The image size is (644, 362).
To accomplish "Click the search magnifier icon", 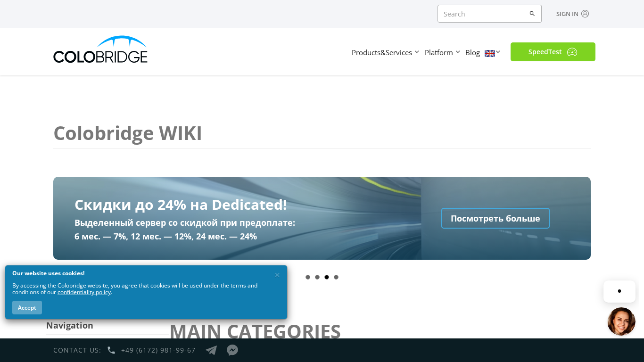I will tap(532, 14).
